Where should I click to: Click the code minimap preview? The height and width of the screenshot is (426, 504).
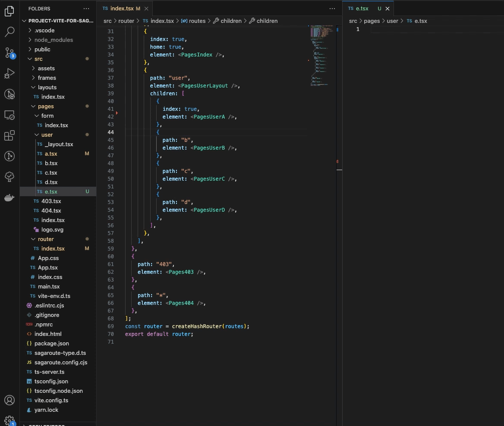click(321, 55)
